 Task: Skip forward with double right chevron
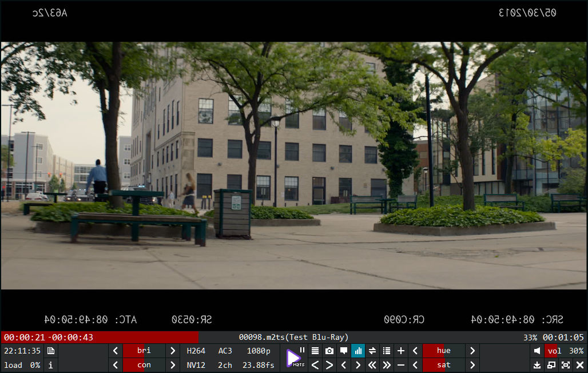[x=387, y=365]
